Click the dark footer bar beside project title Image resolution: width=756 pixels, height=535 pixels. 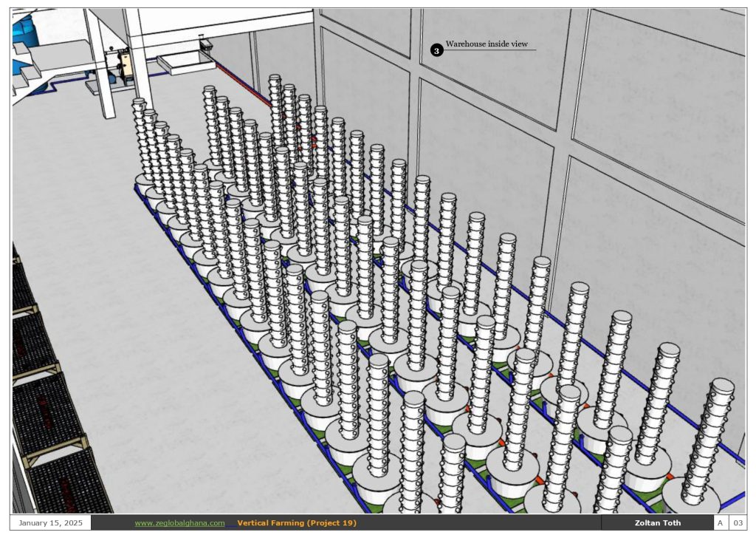pyautogui.click(x=480, y=523)
